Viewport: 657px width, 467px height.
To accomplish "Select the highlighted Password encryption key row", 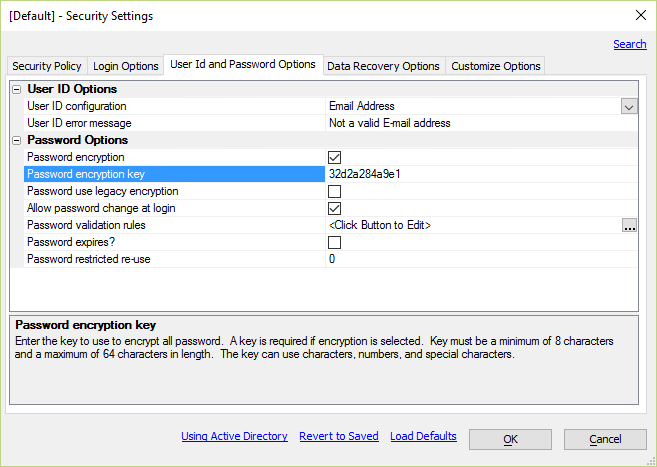I will coord(174,174).
